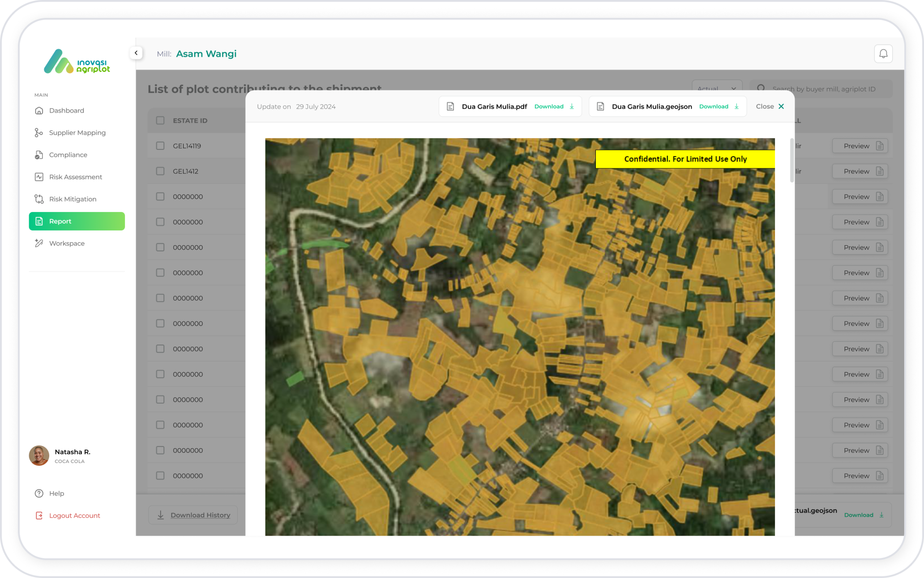Check the GEL14119 row checkbox

160,146
